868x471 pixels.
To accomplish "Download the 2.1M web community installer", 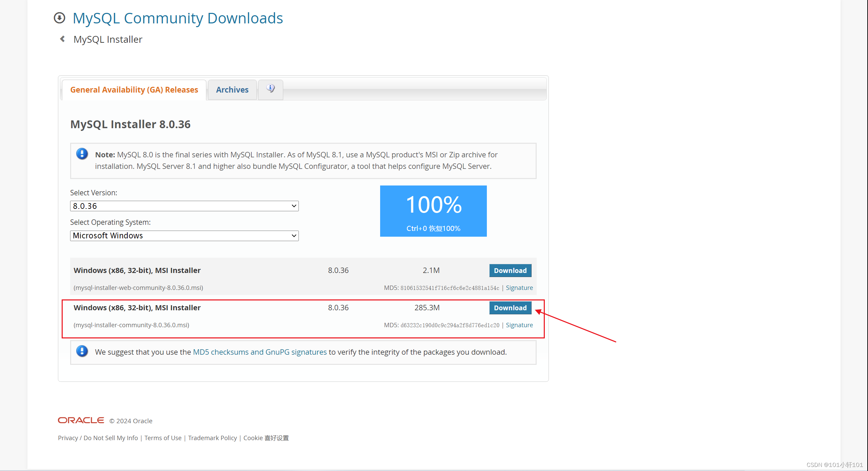I will click(510, 271).
